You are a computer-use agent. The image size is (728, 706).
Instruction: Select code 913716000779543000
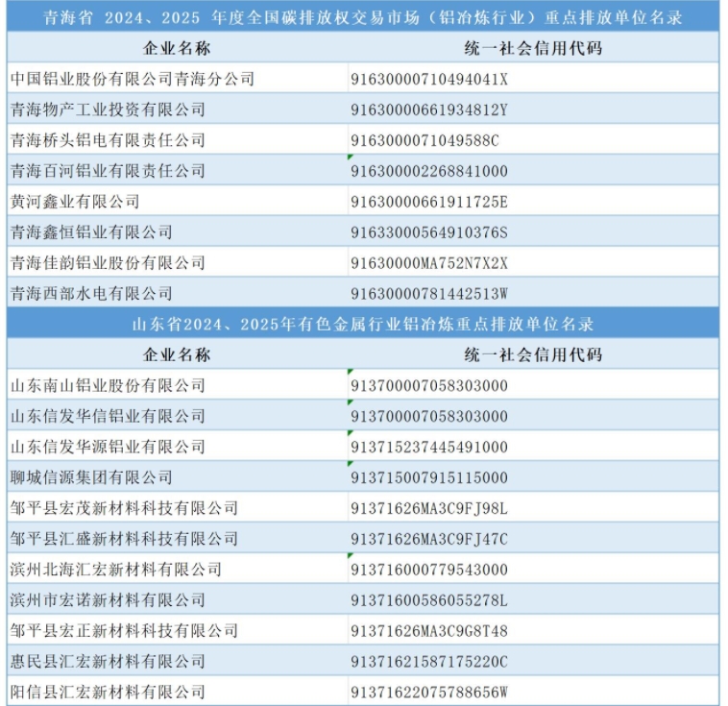tap(533, 569)
